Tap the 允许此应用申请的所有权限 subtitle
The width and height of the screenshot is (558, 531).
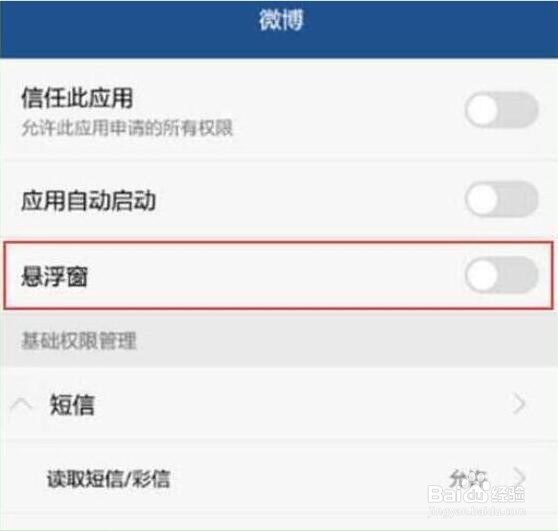pos(127,128)
